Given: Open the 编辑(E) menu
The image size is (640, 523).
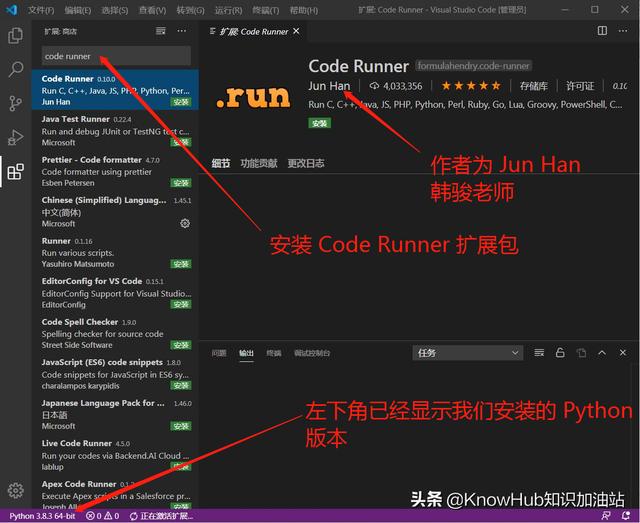Looking at the screenshot, I should pos(78,10).
